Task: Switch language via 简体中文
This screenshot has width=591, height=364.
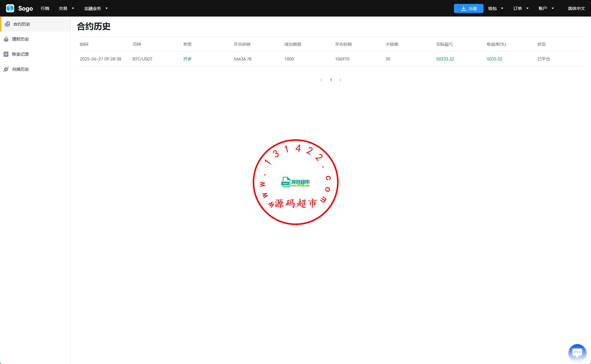Action: pos(576,8)
